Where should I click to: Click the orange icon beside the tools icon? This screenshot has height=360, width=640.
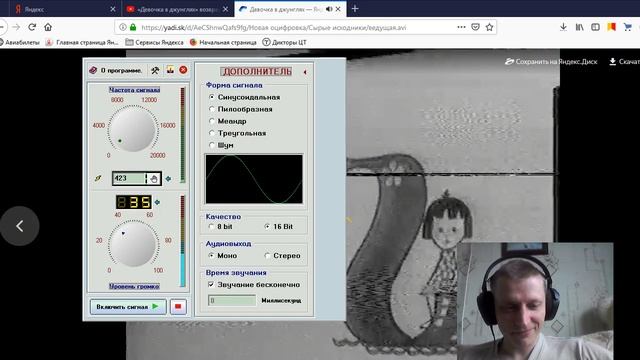tap(170, 70)
